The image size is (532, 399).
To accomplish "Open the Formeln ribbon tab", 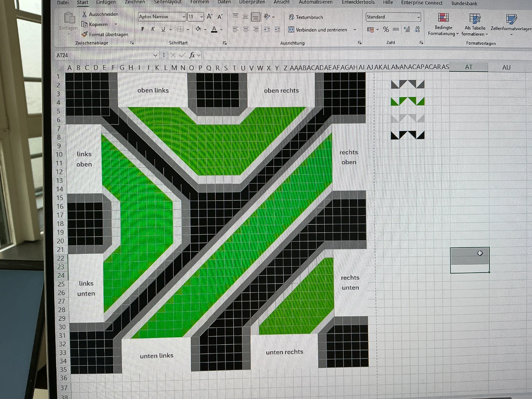I will click(x=199, y=2).
